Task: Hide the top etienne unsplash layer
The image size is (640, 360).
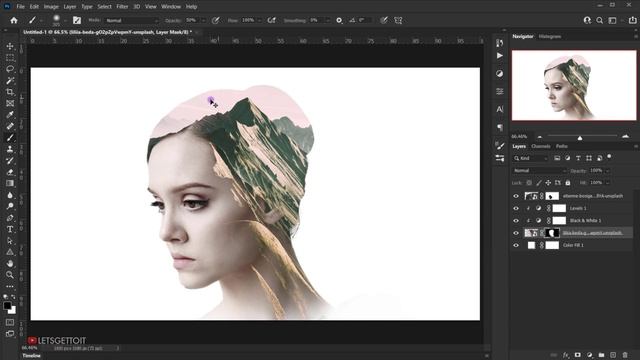Action: 516,196
